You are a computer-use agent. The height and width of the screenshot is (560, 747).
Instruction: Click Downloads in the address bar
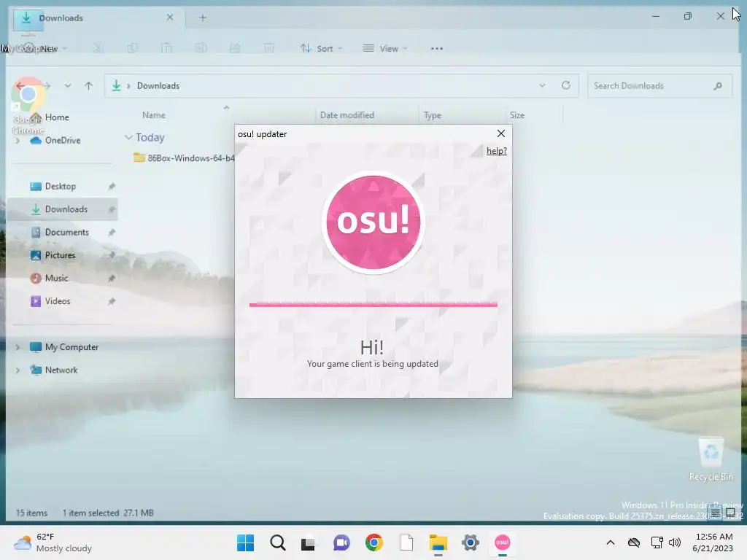[158, 86]
